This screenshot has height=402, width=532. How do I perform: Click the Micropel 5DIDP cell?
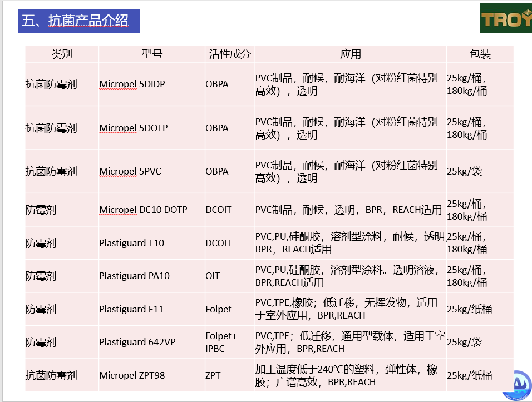(x=132, y=85)
